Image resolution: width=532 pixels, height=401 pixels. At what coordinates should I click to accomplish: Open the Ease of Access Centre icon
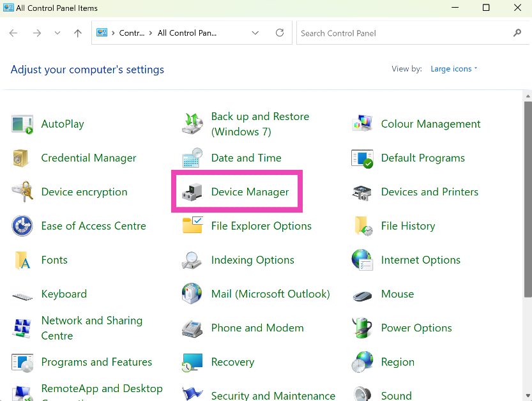pyautogui.click(x=22, y=226)
